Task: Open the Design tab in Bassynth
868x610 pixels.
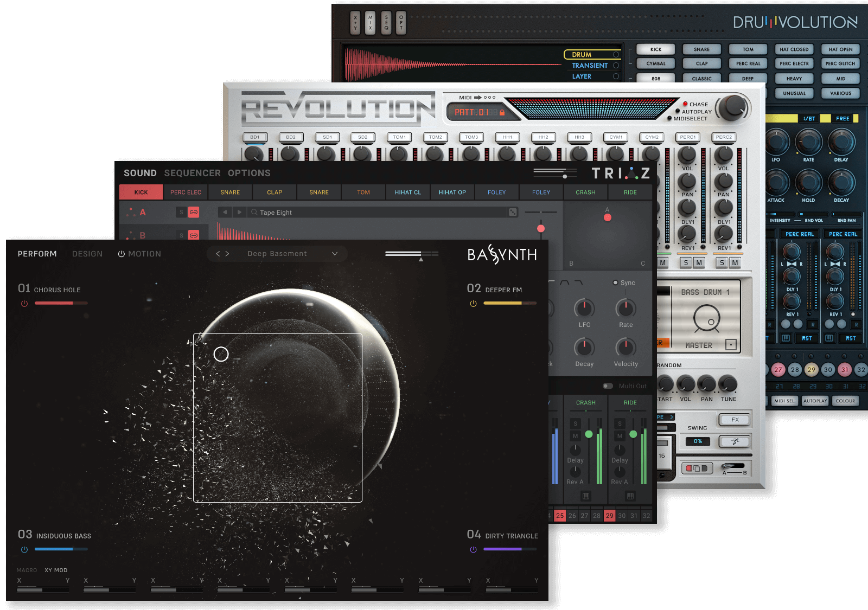Action: point(87,254)
